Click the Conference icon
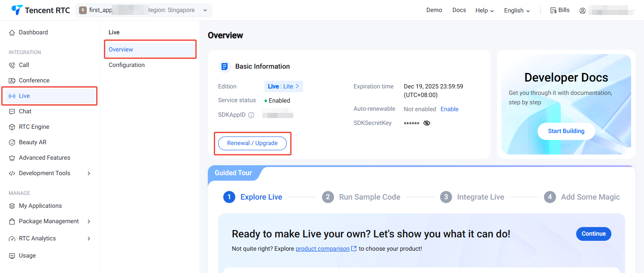Screen dimensions: 644x273 pyautogui.click(x=12, y=80)
